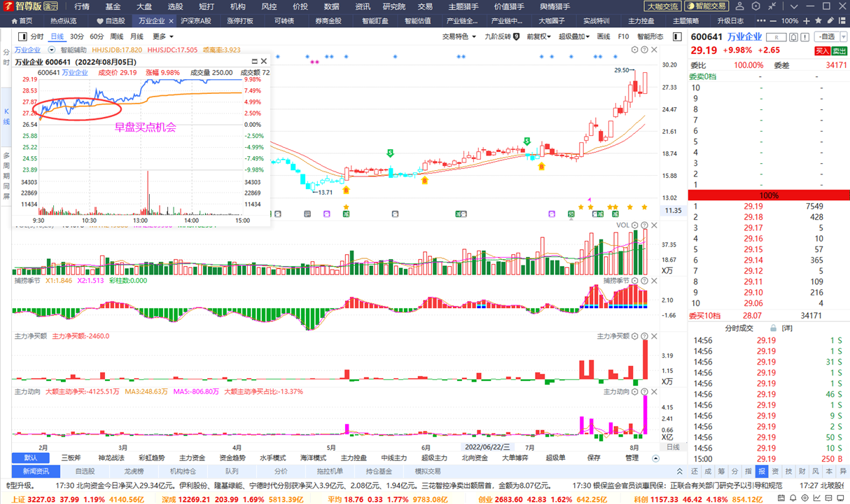This screenshot has width=850, height=504.
Task: Open the F10 company info
Action: 624,36
